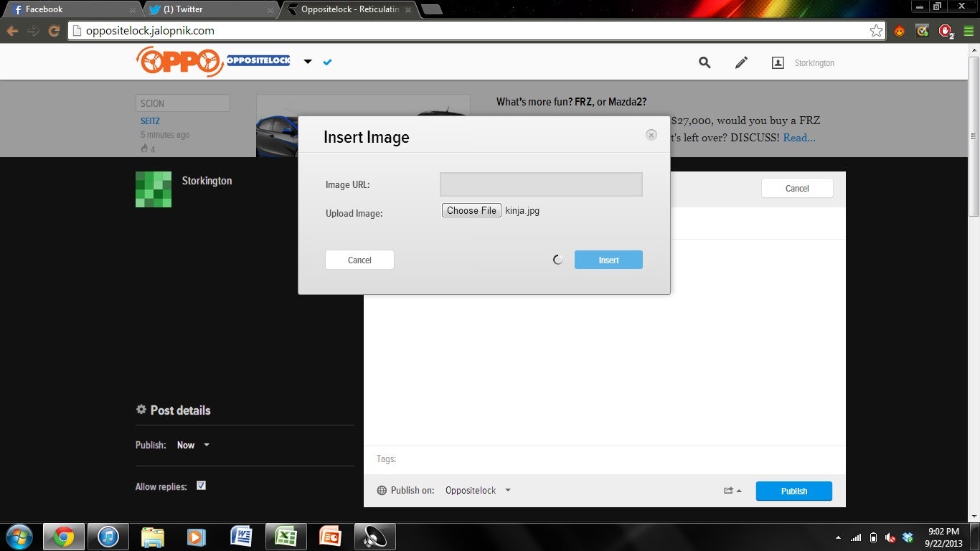This screenshot has width=980, height=551.
Task: Click the Image URL input field
Action: pos(541,184)
